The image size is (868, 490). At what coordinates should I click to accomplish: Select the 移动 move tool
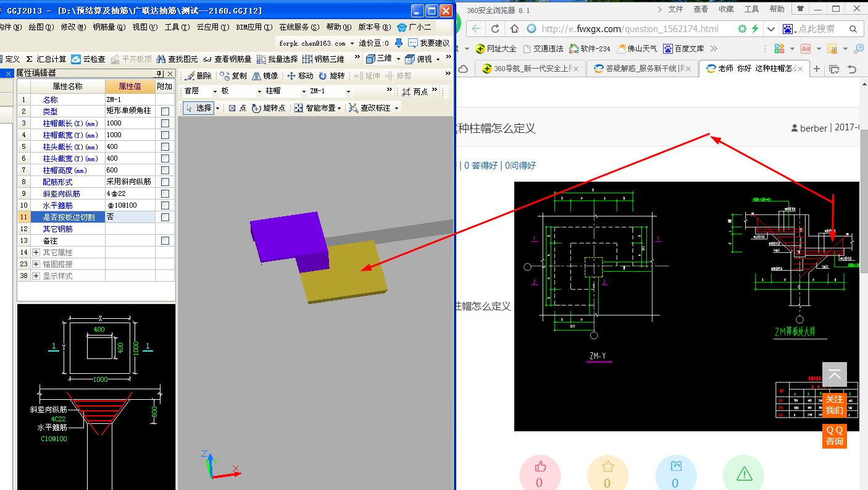pos(300,75)
